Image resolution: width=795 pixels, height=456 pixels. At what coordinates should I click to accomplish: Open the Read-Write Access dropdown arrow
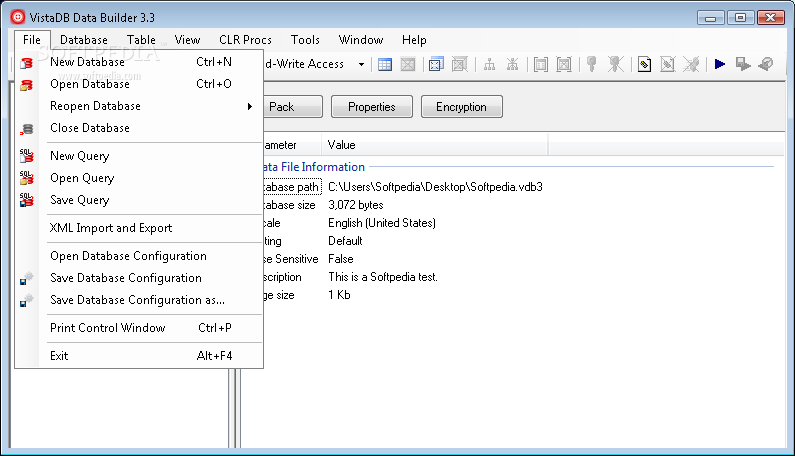coord(361,64)
